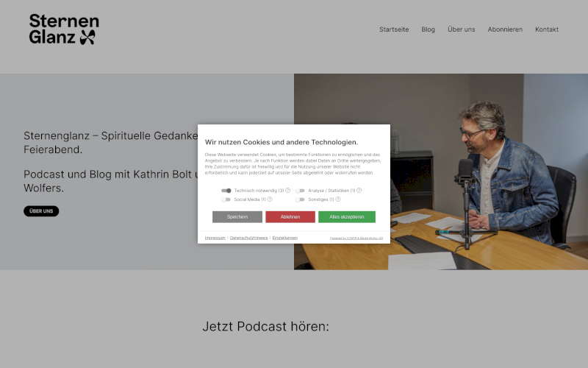Open the Impressum link
Image resolution: width=588 pixels, height=368 pixels.
[215, 238]
